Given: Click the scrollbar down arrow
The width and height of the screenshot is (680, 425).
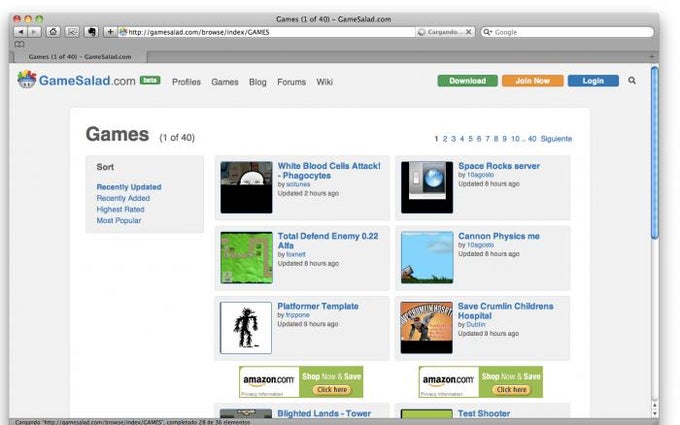Looking at the screenshot, I should [654, 412].
